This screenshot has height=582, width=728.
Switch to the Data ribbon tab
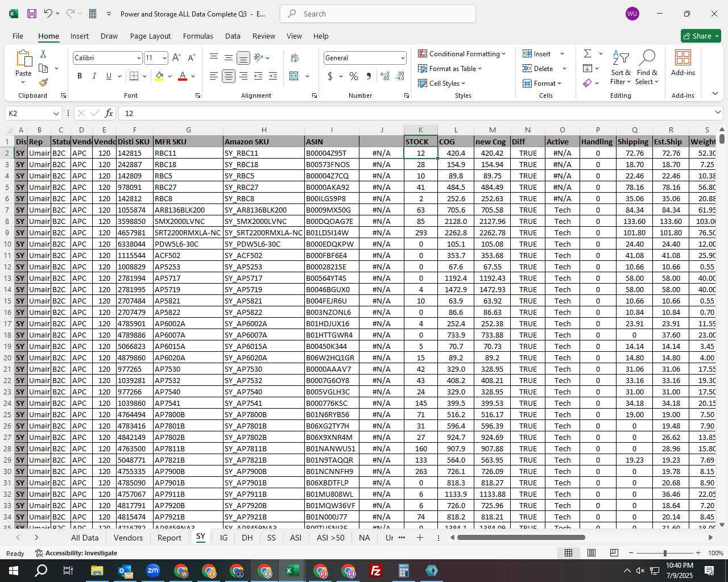(x=233, y=36)
